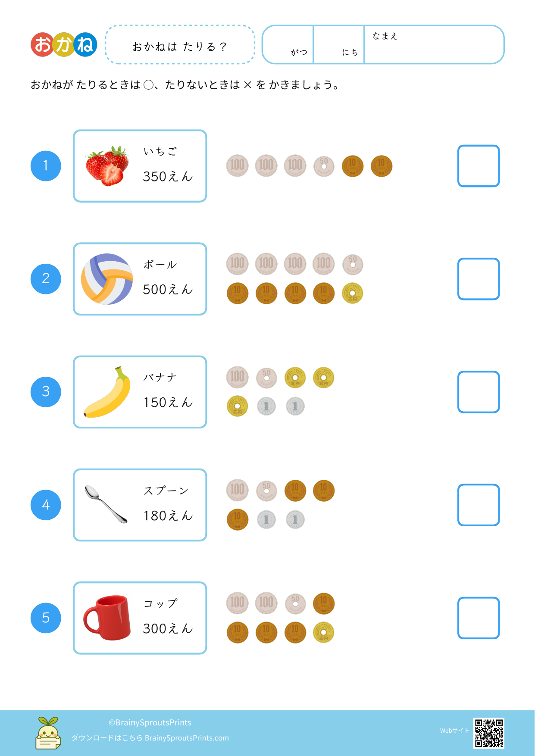Click the strawberry picture in question 1
The height and width of the screenshot is (756, 535).
107,166
